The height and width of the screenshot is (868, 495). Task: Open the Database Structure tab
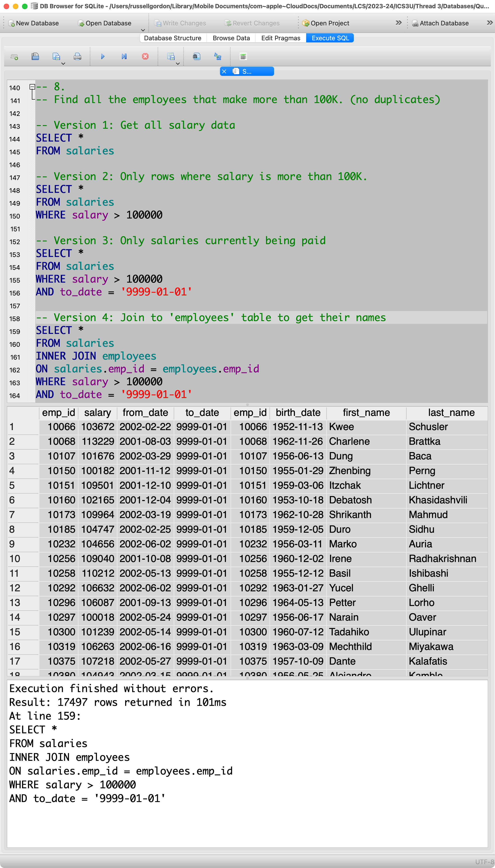pos(172,38)
